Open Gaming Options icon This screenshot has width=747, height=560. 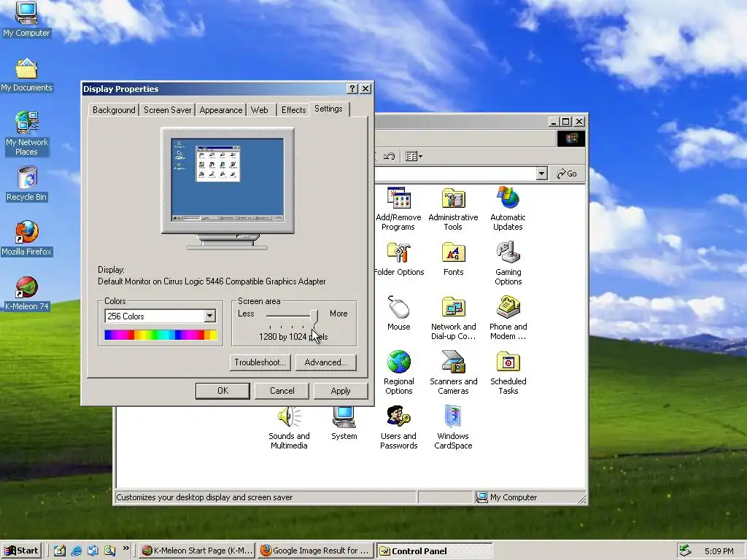pyautogui.click(x=508, y=263)
